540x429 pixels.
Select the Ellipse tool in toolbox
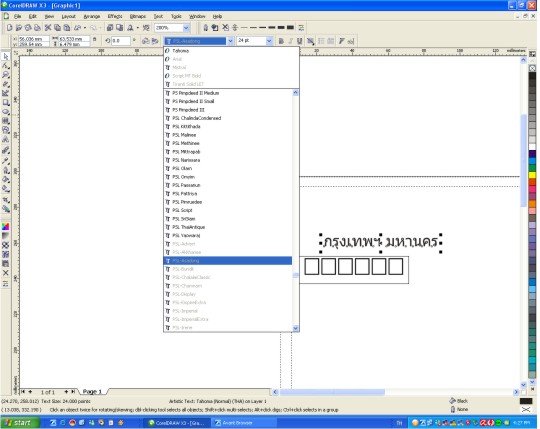(6, 112)
